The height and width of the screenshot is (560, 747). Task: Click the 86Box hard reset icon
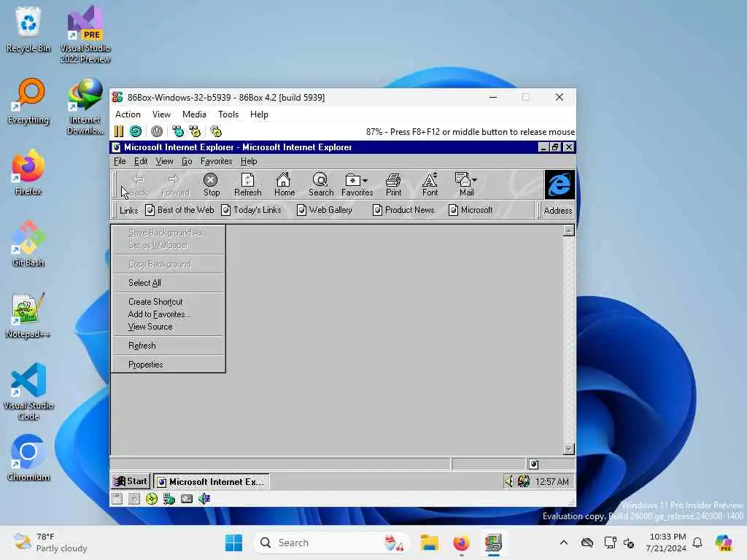pyautogui.click(x=136, y=131)
